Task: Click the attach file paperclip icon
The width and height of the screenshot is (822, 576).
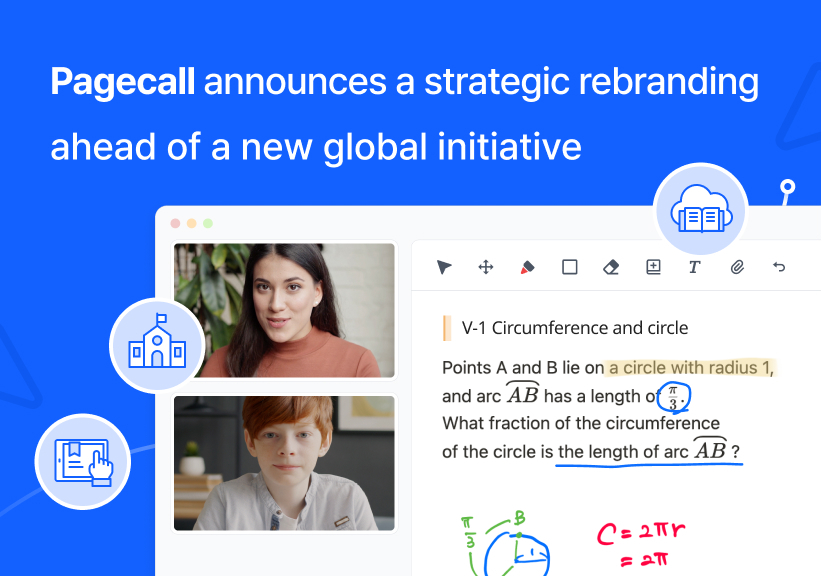Action: coord(737,267)
